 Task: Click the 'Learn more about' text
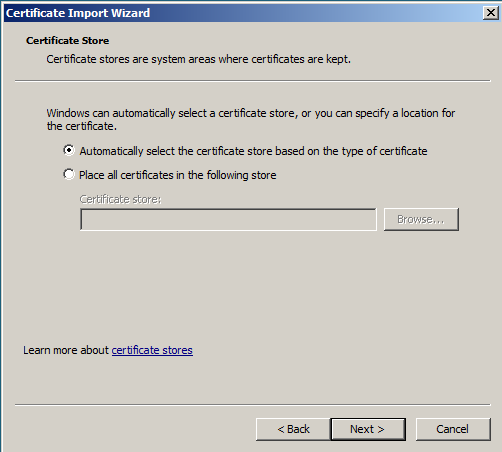pos(66,350)
